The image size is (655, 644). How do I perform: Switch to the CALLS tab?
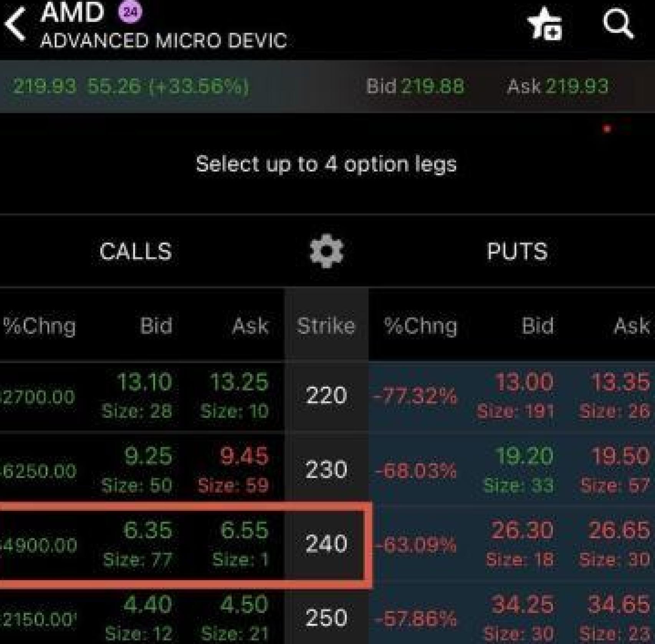[x=135, y=252]
